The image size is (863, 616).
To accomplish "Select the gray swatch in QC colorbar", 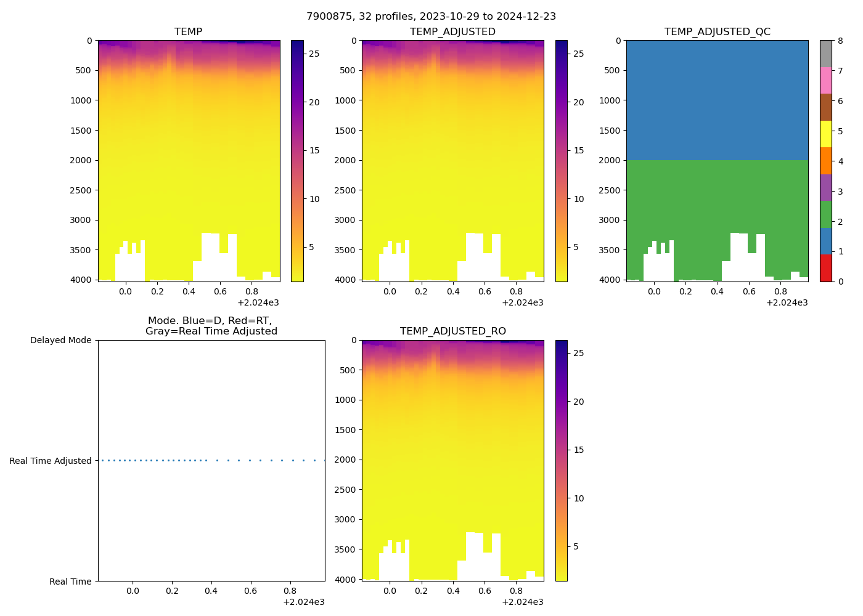I will tap(825, 54).
